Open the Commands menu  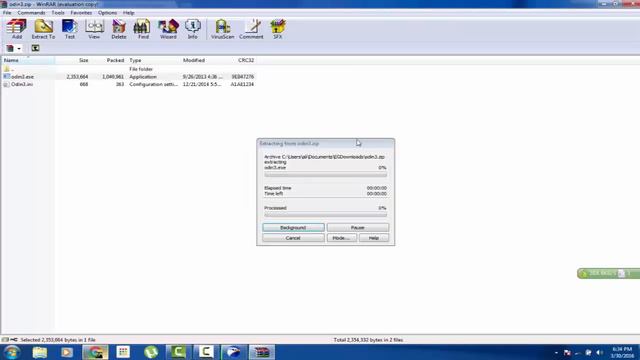[x=31, y=13]
